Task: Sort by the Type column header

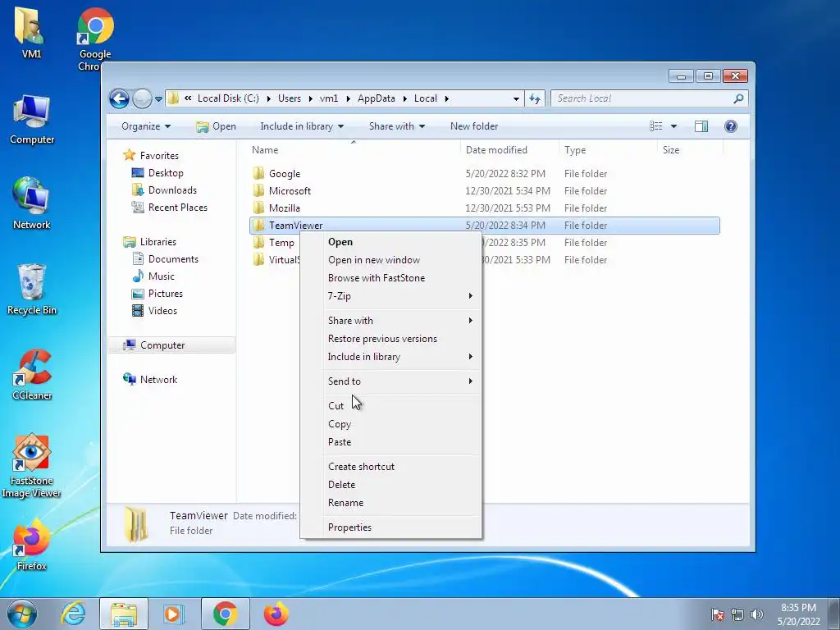Action: [608, 150]
